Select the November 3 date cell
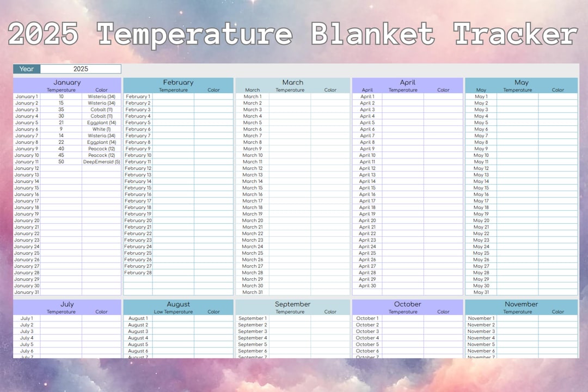588x392 pixels. (481, 331)
